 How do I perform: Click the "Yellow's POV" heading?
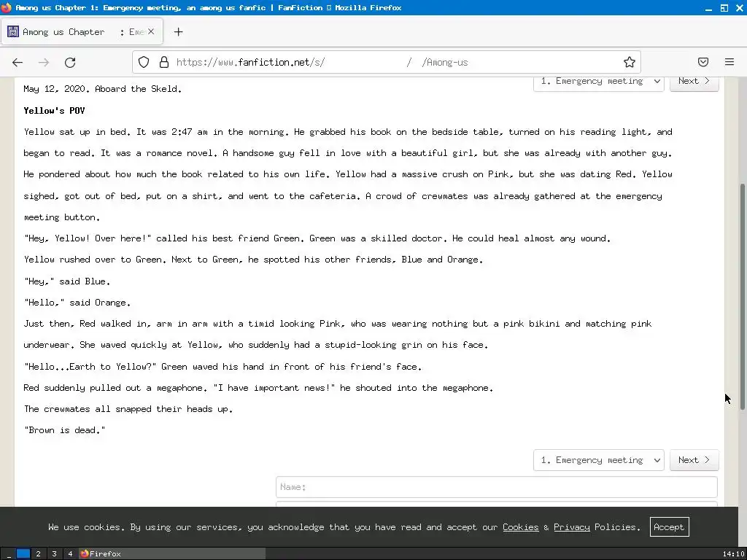tap(54, 111)
